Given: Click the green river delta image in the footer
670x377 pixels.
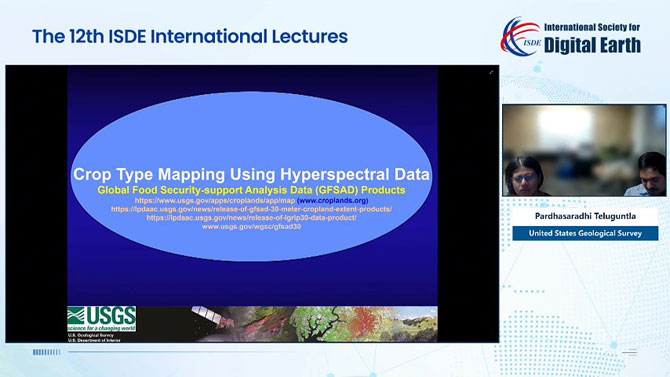Looking at the screenshot, I should (318, 324).
